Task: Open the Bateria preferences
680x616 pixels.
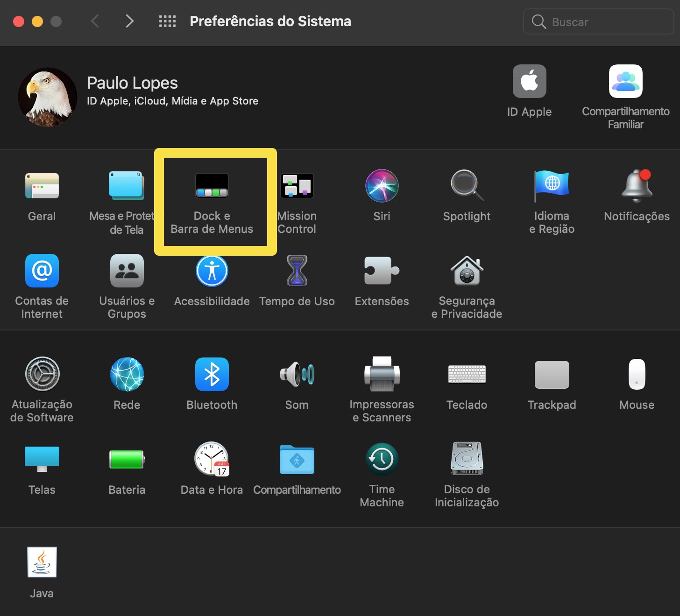Action: (127, 459)
